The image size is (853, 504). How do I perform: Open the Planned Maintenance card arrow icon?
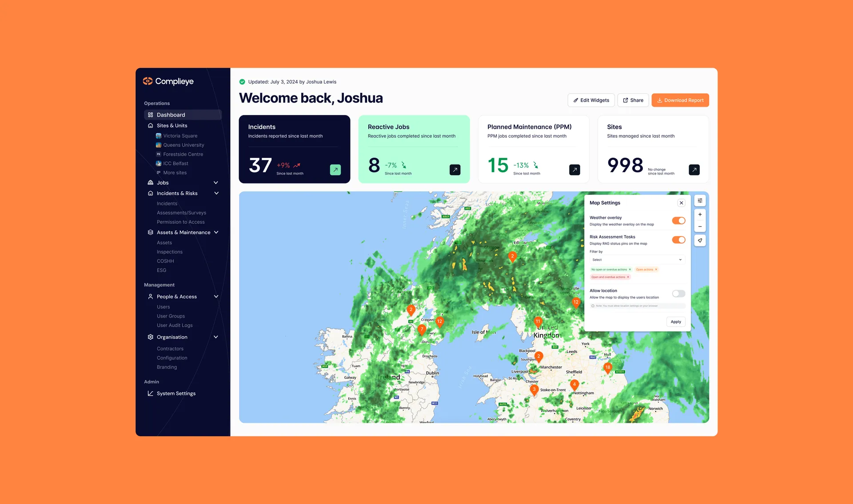[x=574, y=170]
